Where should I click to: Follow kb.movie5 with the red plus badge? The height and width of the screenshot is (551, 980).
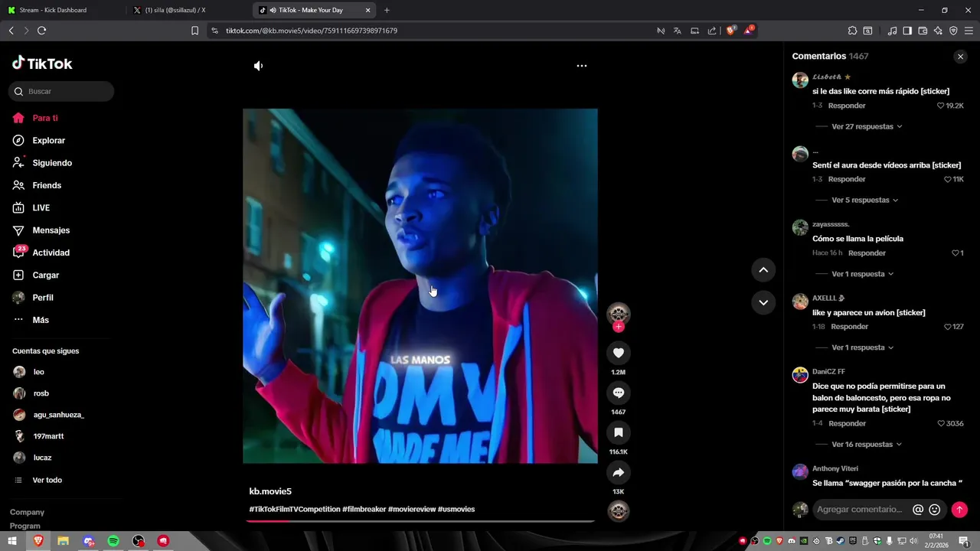619,327
